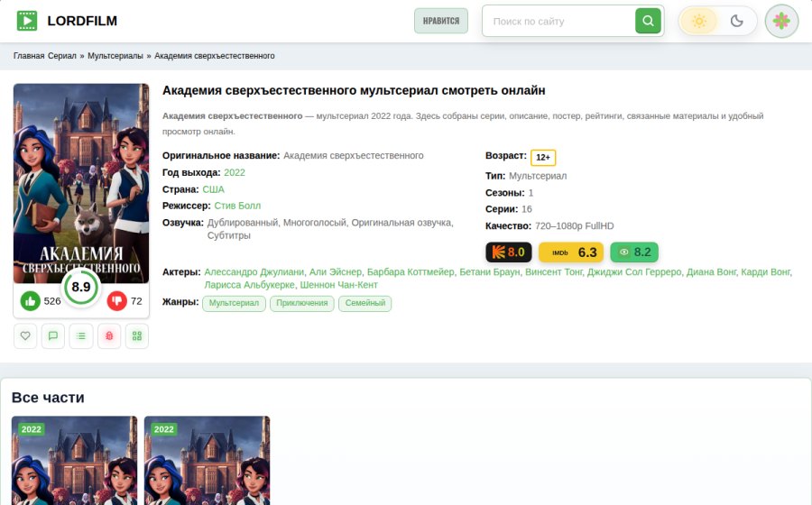
Task: Click the IMDb 6.3 rating badge
Action: click(571, 252)
